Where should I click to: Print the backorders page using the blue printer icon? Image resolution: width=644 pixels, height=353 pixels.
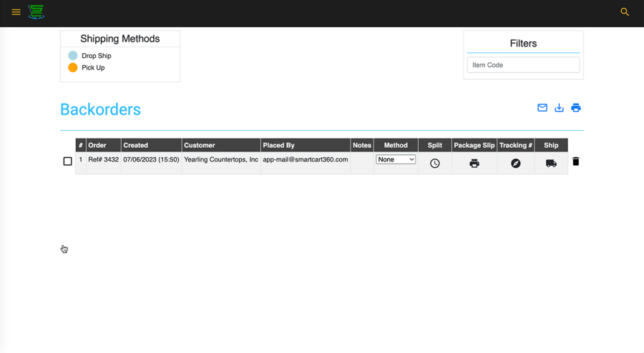coord(576,108)
